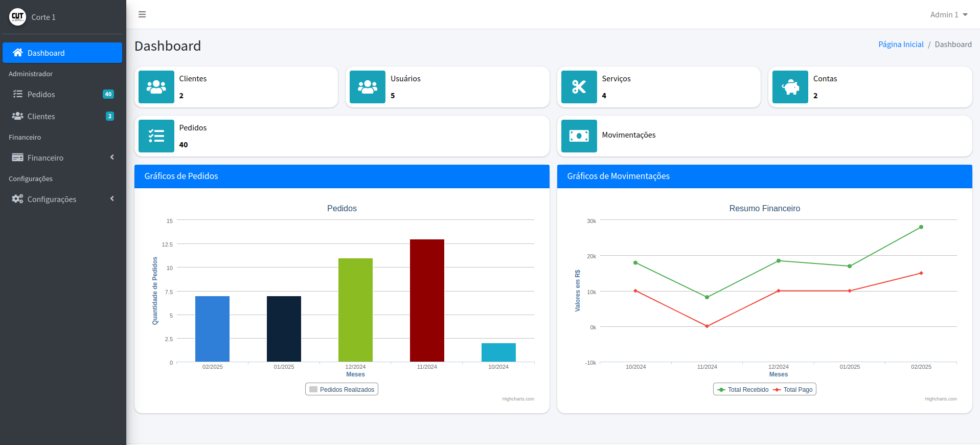The width and height of the screenshot is (980, 445).
Task: Click the Clientes people icon in sidebar
Action: tap(18, 116)
